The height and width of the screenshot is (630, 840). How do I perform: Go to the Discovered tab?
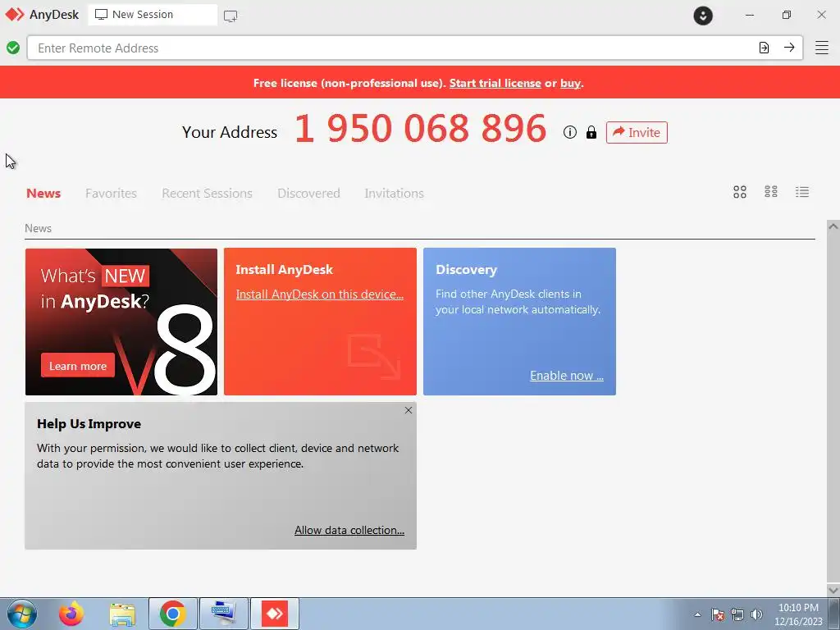pyautogui.click(x=308, y=193)
